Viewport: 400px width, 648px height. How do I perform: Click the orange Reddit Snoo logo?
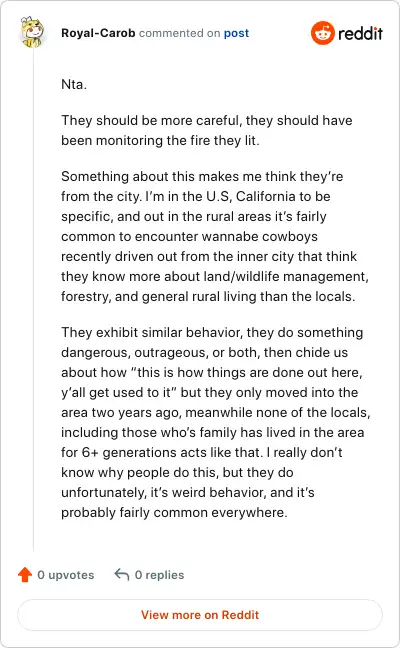pos(323,33)
